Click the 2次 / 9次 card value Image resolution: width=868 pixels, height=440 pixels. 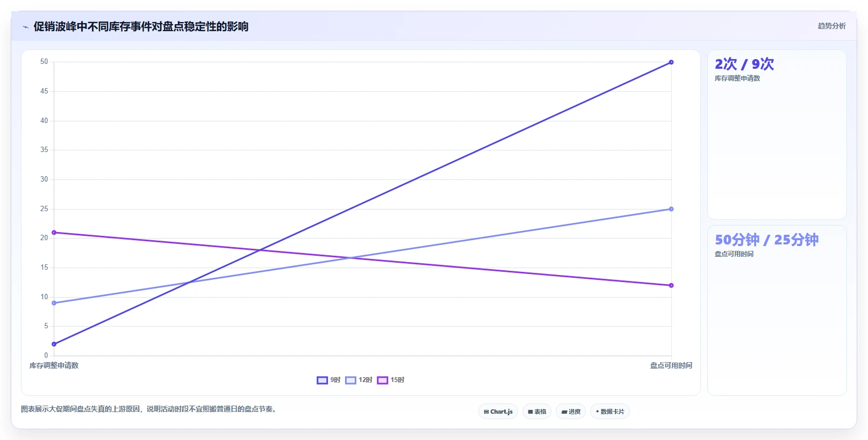(744, 64)
